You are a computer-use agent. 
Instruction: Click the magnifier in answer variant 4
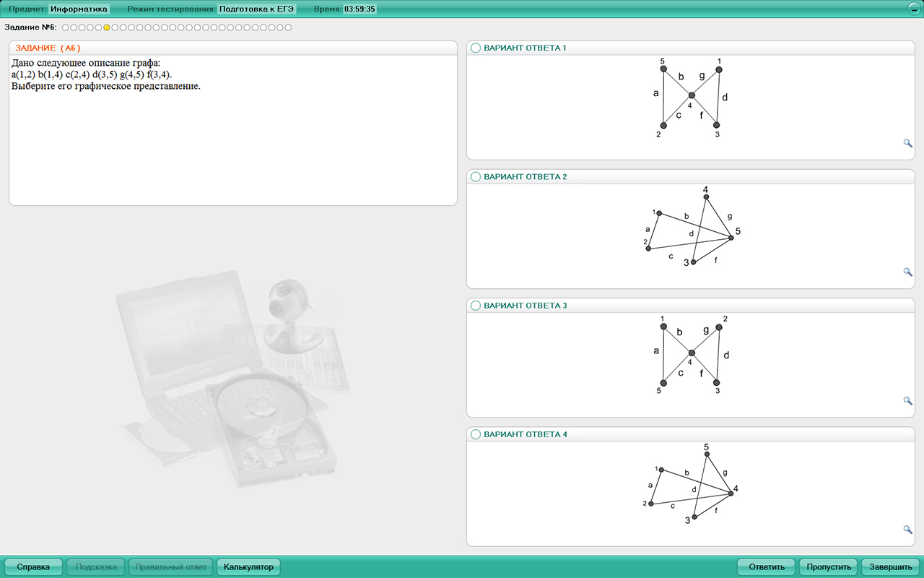point(908,530)
